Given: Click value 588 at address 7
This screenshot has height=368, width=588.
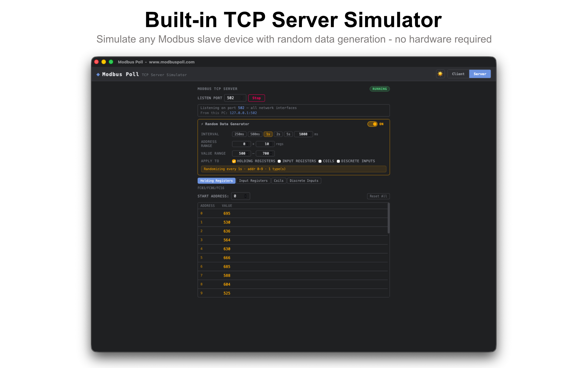Looking at the screenshot, I should pos(227,276).
